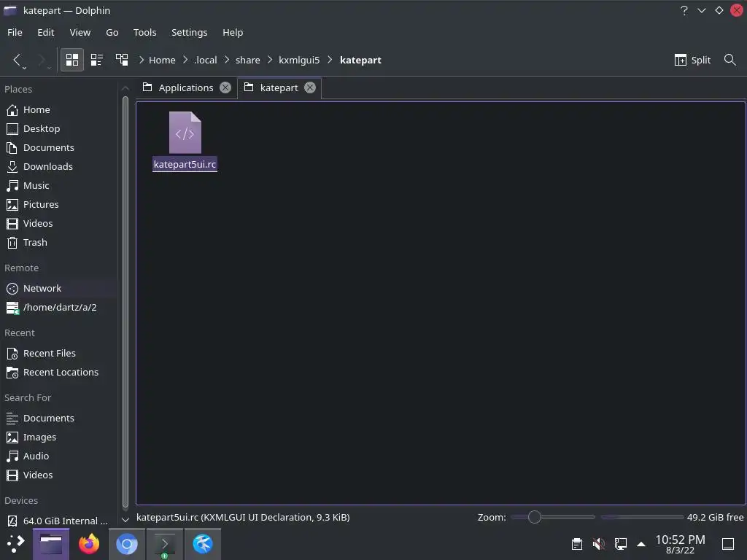Navigate to Home in breadcrumb
The image size is (747, 560).
point(162,60)
